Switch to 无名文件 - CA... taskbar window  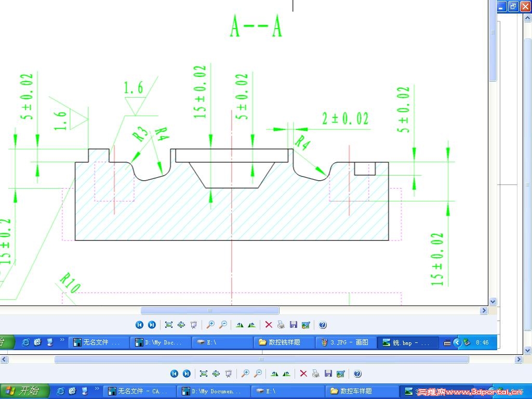pyautogui.click(x=139, y=391)
